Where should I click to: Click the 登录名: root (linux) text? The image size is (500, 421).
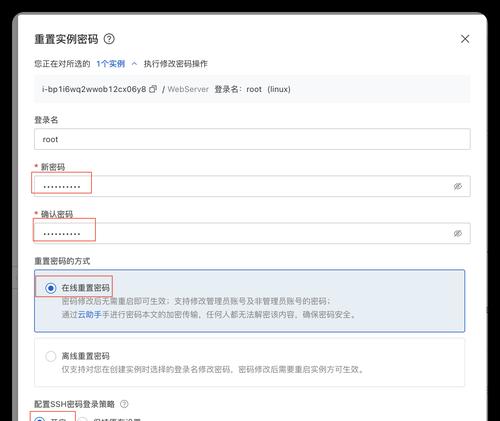(252, 89)
